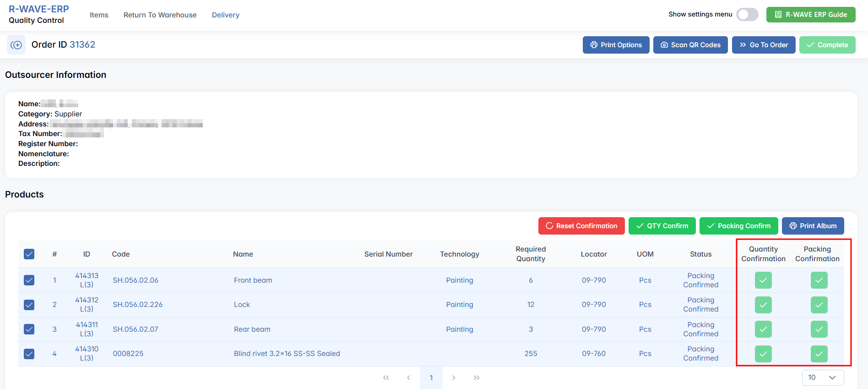Image resolution: width=868 pixels, height=389 pixels.
Task: Click the Scan QR Codes button
Action: 690,45
